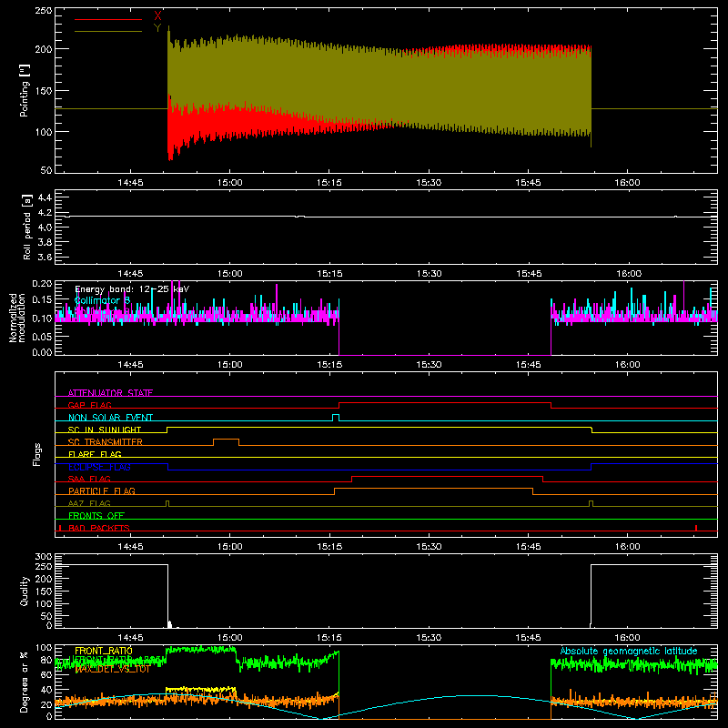This screenshot has width=728, height=728.
Task: Click 15:45 under the Roll period plot
Action: [528, 274]
